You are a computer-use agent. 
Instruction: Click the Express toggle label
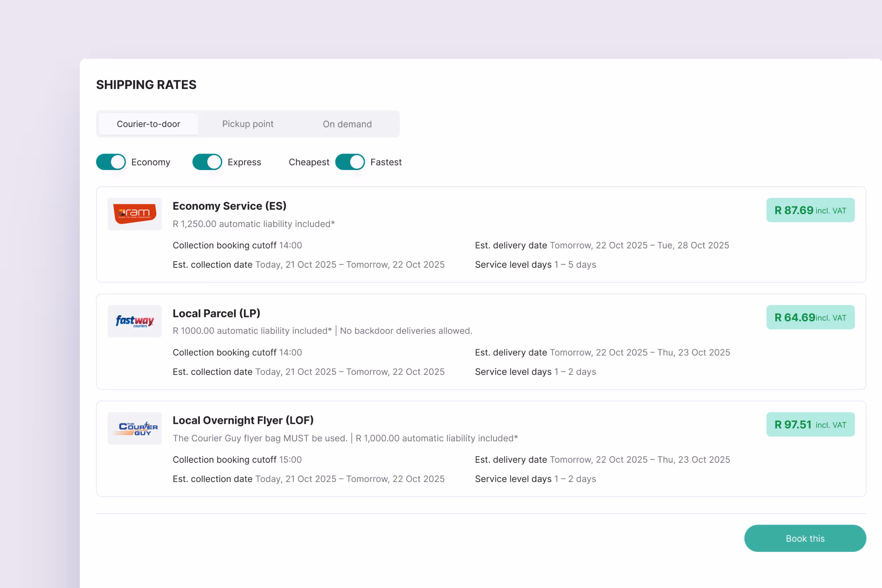[x=244, y=162]
